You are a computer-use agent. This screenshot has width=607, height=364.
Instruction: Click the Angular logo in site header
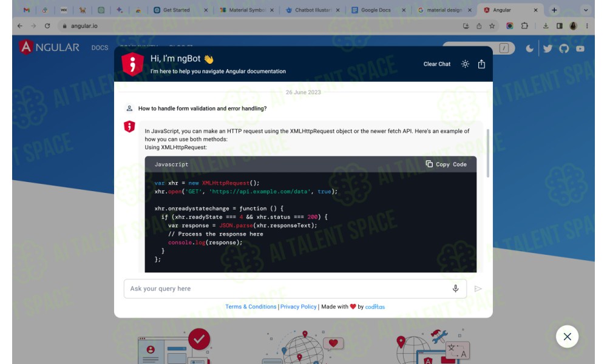tap(49, 47)
